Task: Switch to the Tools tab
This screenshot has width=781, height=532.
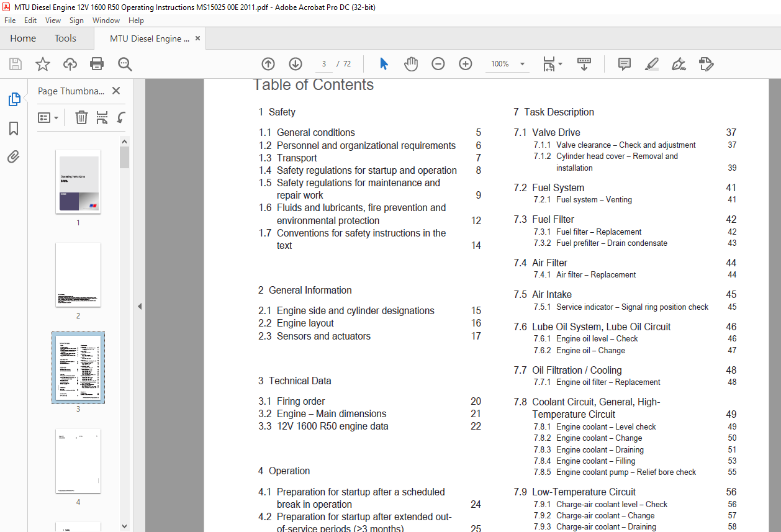Action: (x=65, y=38)
